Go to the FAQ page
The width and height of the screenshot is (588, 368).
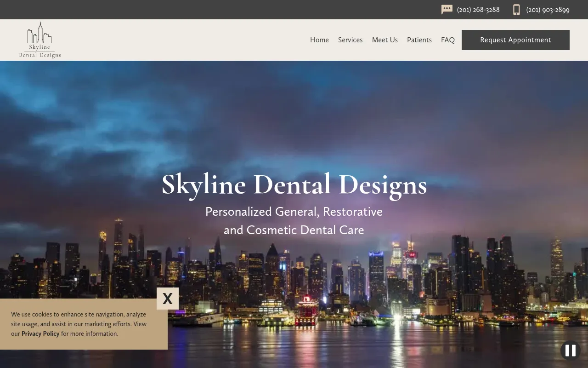(448, 40)
